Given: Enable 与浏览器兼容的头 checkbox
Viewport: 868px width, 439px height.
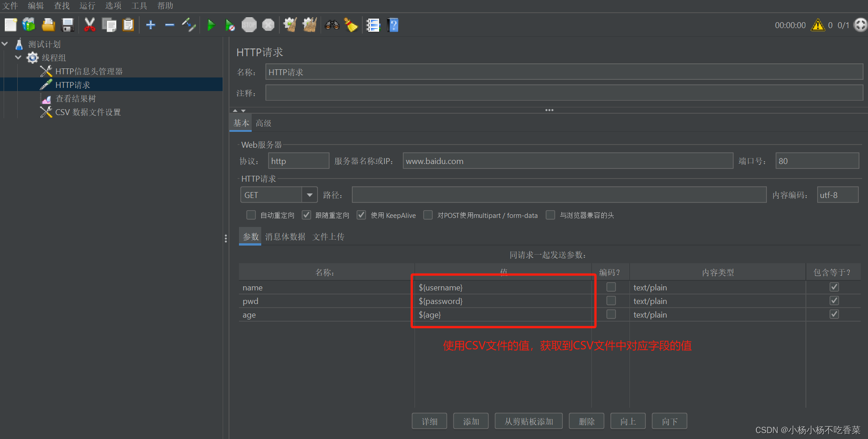Looking at the screenshot, I should click(x=550, y=215).
